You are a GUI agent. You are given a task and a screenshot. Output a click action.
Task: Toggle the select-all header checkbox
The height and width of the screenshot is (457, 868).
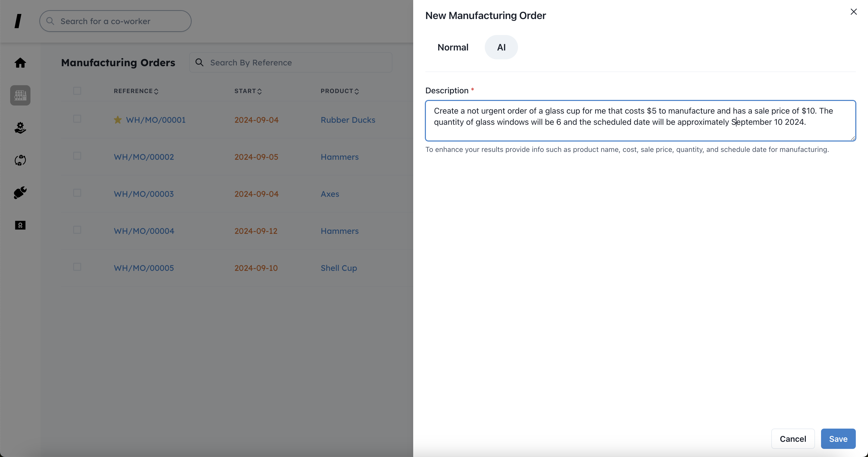[x=77, y=91]
